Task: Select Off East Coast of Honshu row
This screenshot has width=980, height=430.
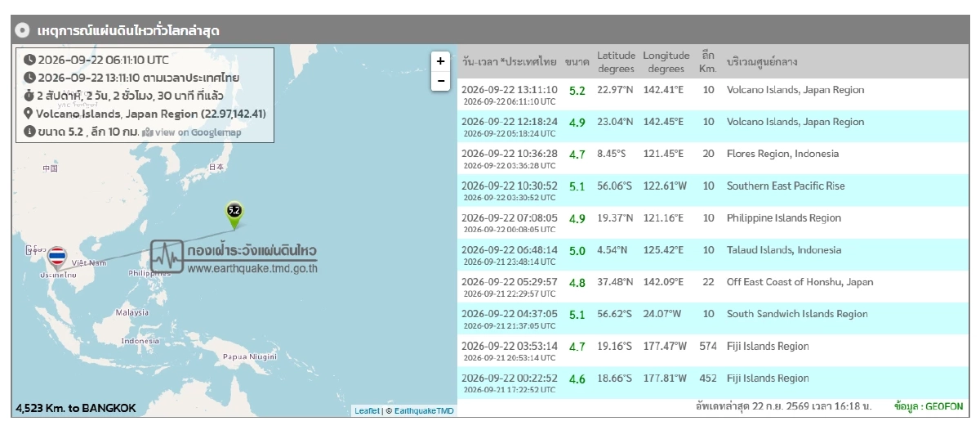Action: 711,287
